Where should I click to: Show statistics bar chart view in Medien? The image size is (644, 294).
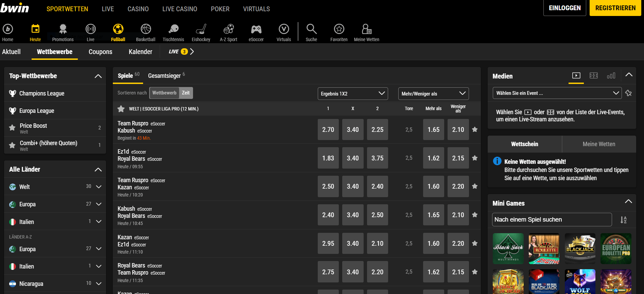pyautogui.click(x=611, y=75)
